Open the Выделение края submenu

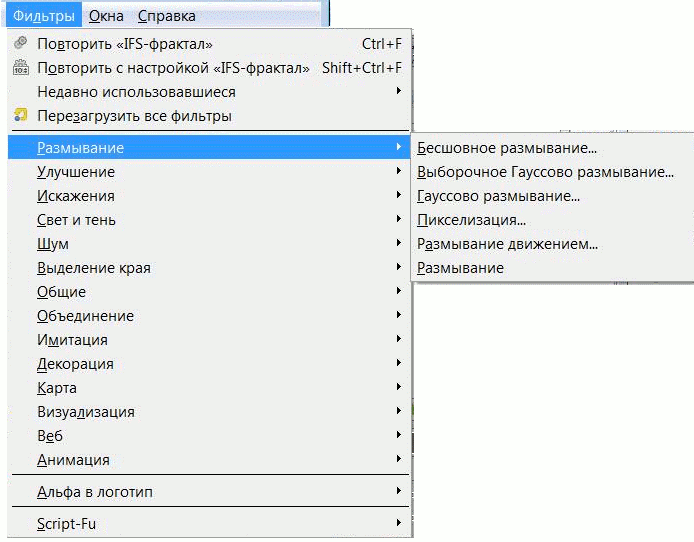click(x=209, y=267)
